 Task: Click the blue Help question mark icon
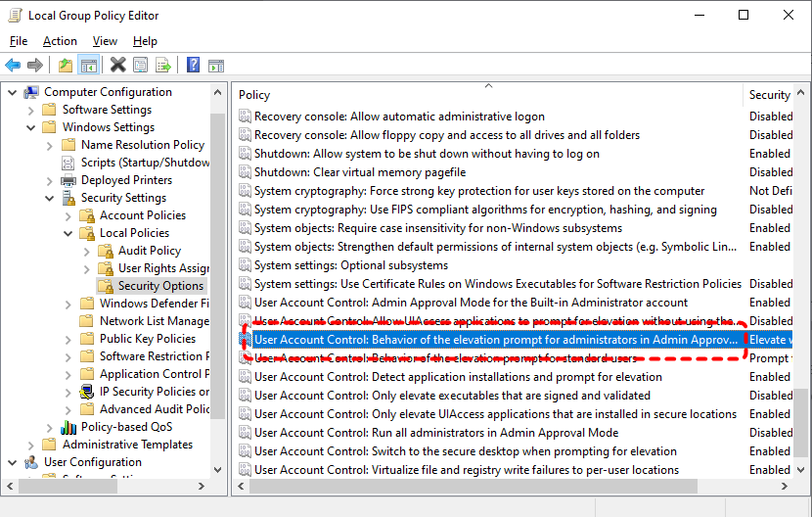tap(193, 66)
